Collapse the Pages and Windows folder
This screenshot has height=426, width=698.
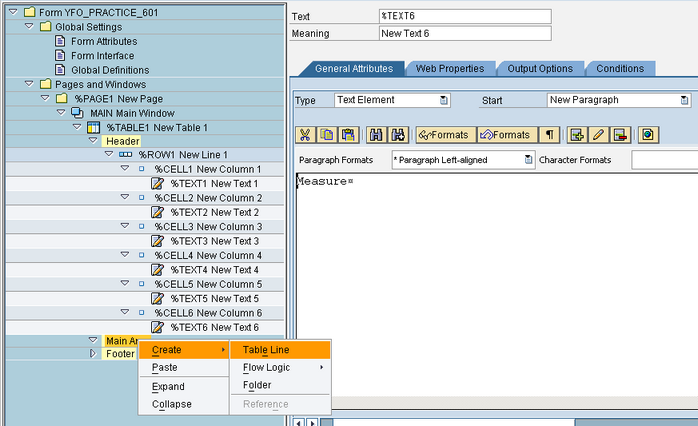click(x=29, y=84)
